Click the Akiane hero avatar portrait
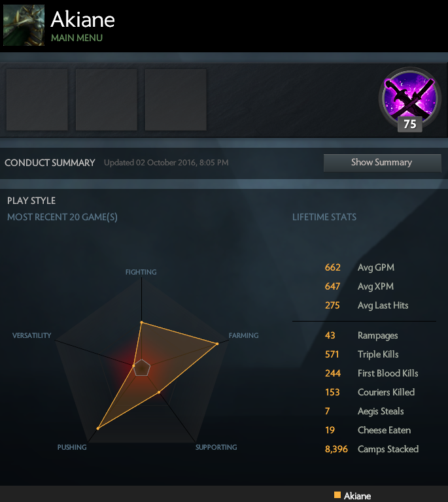 [24, 25]
